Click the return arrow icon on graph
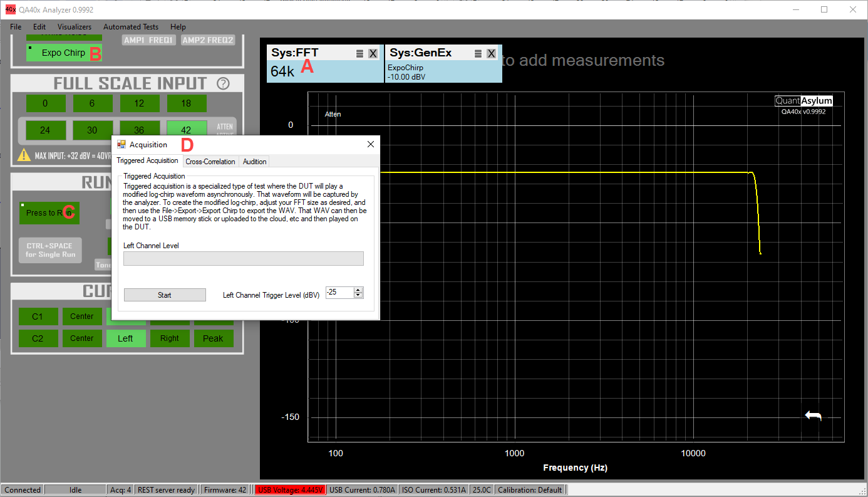 813,416
